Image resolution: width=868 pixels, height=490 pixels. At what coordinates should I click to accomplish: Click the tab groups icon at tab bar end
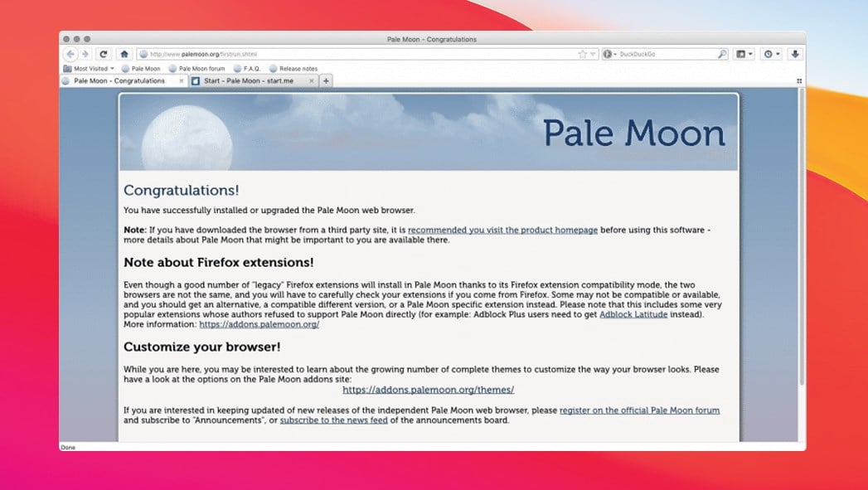799,80
